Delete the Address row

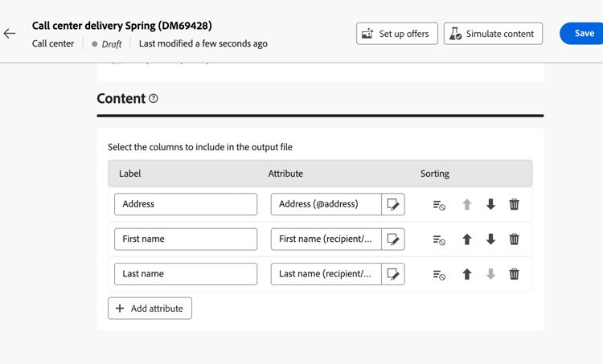(515, 204)
